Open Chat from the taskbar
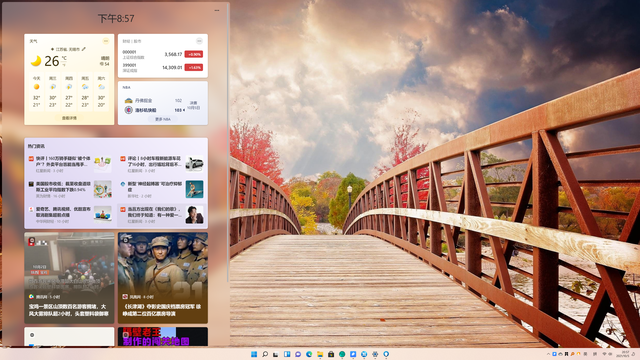The image size is (640, 360). click(x=298, y=354)
